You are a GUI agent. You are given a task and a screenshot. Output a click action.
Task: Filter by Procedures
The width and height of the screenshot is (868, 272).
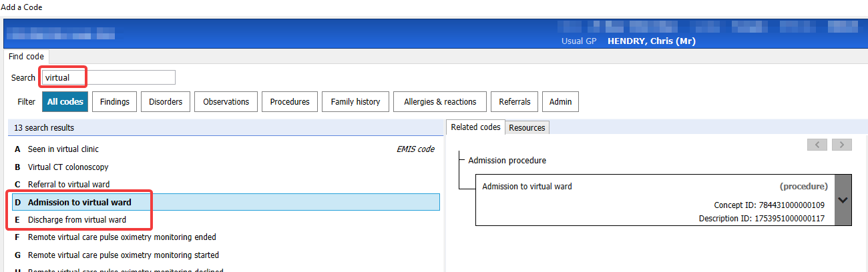pos(290,102)
